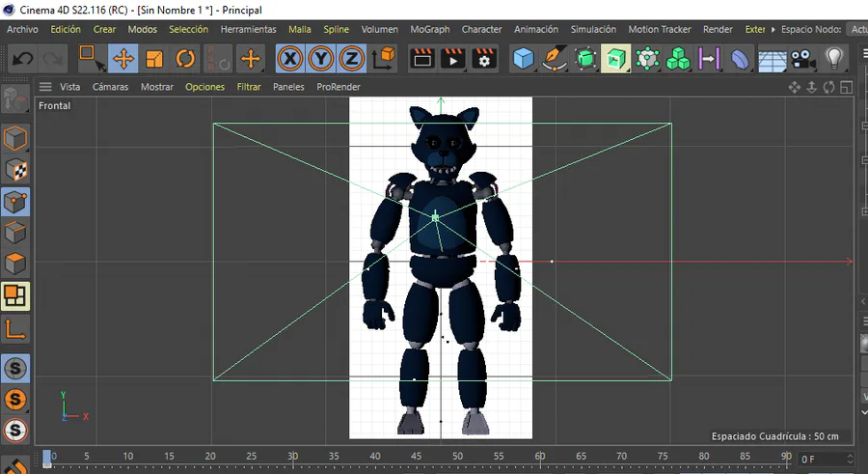Open the MoGraph menu
This screenshot has width=868, height=474.
click(x=429, y=29)
